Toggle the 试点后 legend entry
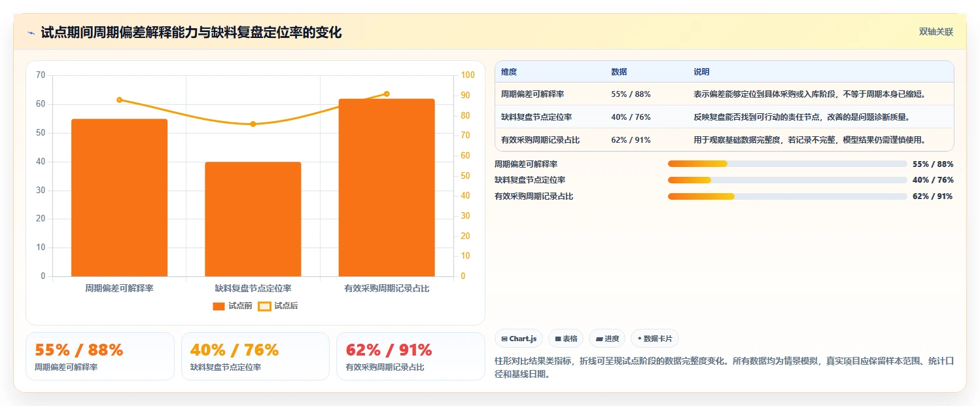980x406 pixels. pyautogui.click(x=278, y=306)
